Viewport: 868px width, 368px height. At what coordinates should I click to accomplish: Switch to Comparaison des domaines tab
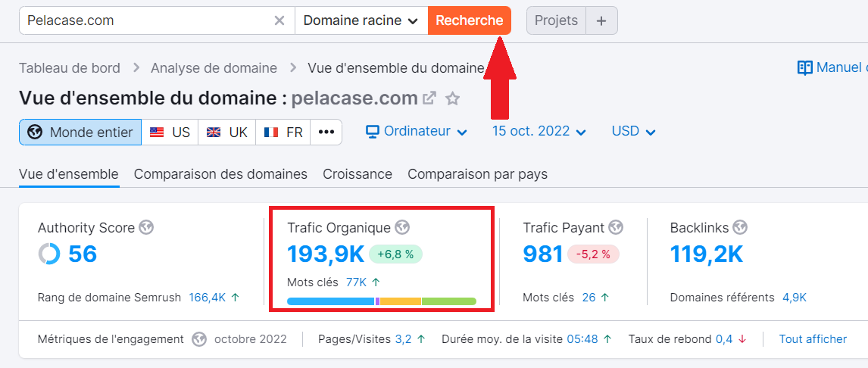[x=220, y=174]
